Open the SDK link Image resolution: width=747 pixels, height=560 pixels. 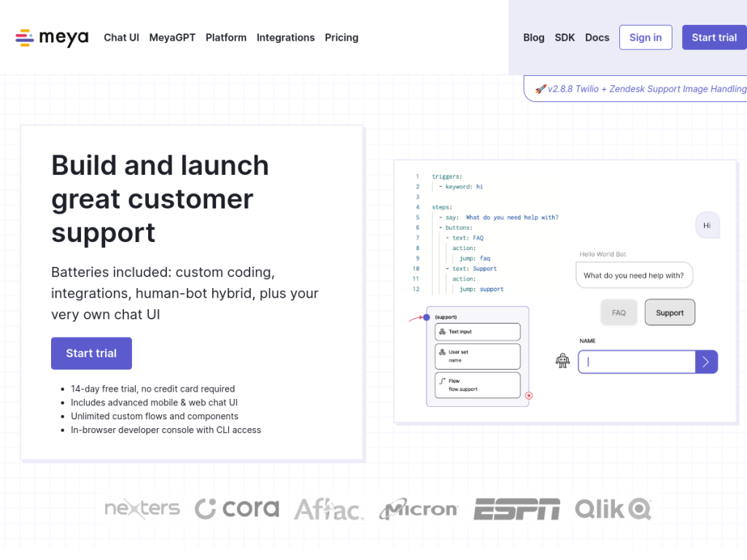pyautogui.click(x=565, y=38)
